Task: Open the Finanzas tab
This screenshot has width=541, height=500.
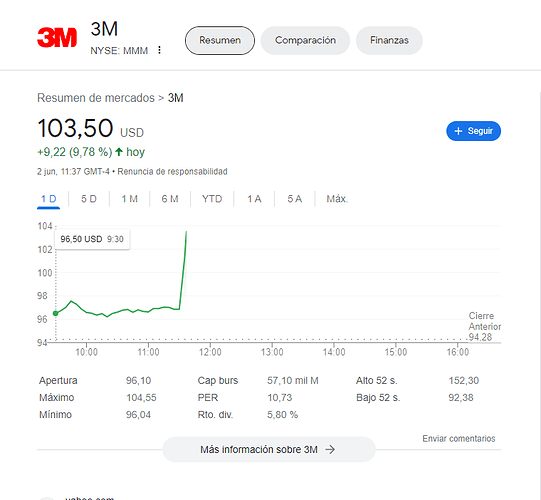Action: pos(389,40)
